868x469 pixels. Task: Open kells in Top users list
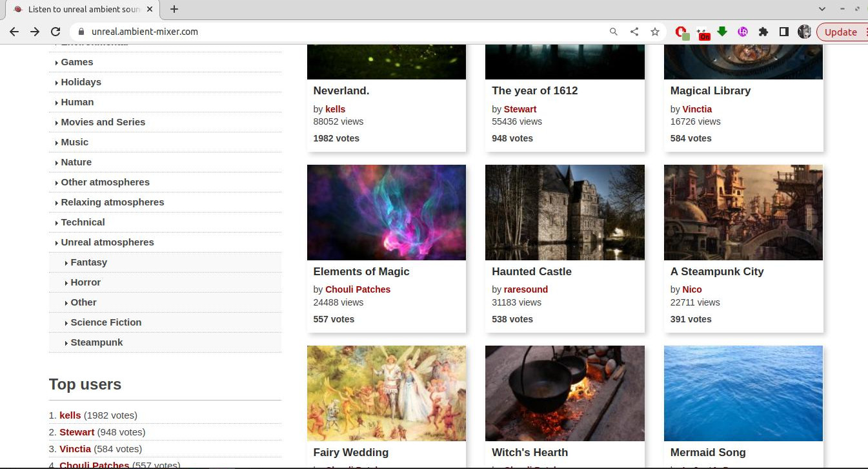(70, 415)
